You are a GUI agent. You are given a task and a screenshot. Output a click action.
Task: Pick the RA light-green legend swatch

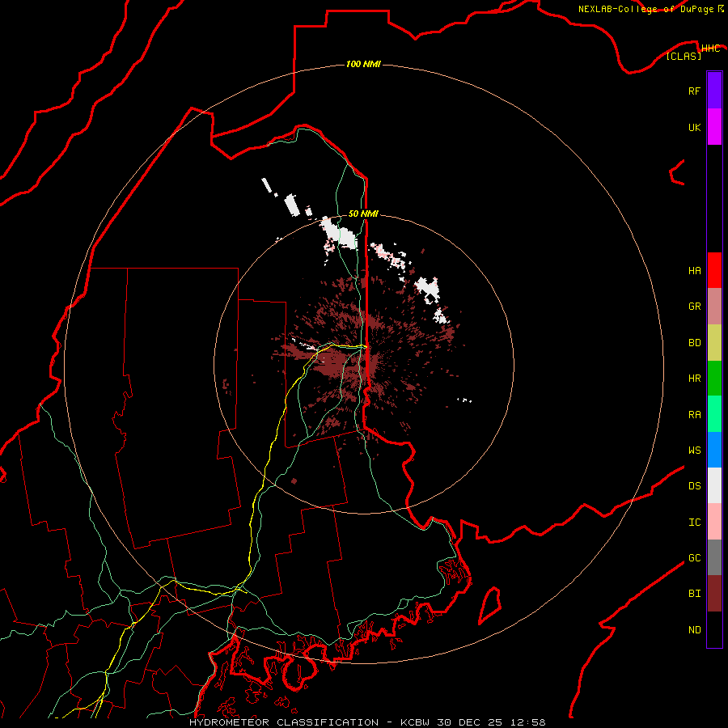[x=714, y=414]
